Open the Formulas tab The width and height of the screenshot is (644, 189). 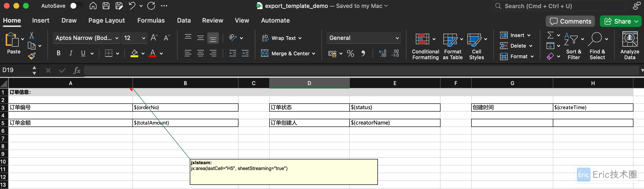click(151, 20)
